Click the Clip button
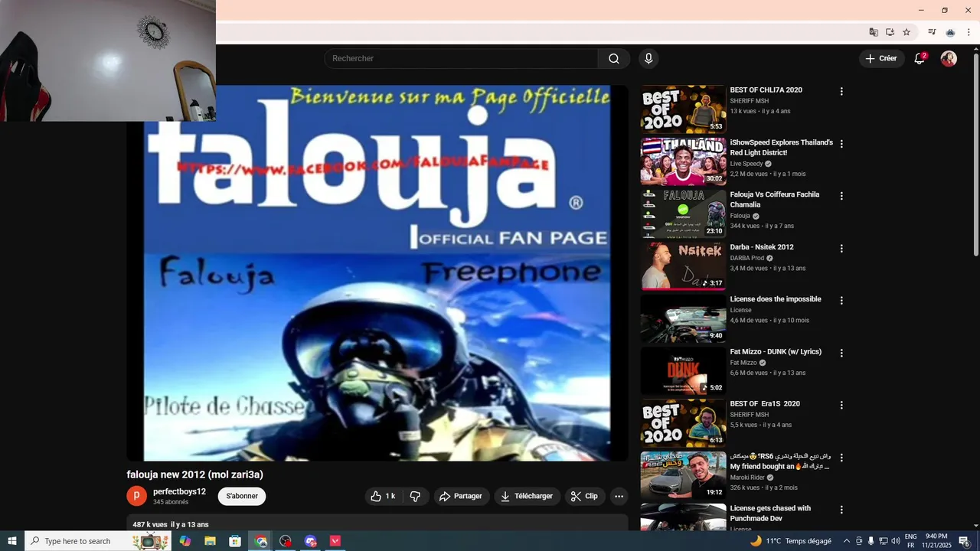Viewport: 980px width, 551px height. tap(585, 496)
